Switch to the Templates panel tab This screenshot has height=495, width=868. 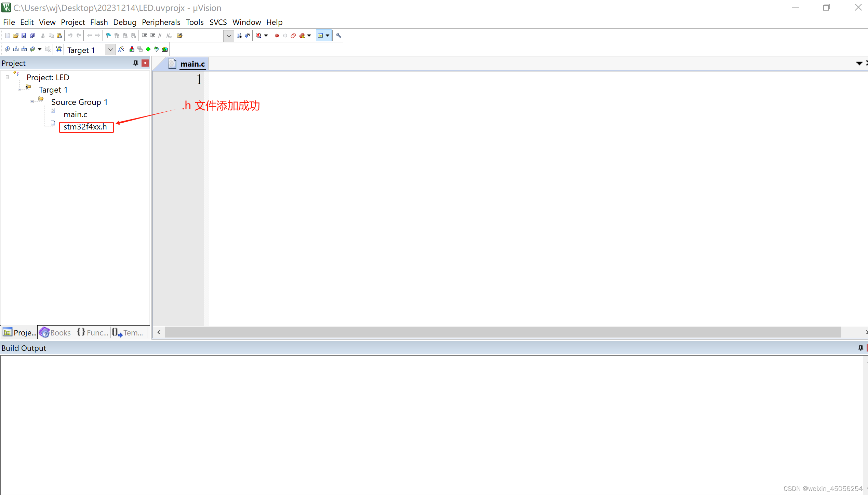tap(128, 332)
